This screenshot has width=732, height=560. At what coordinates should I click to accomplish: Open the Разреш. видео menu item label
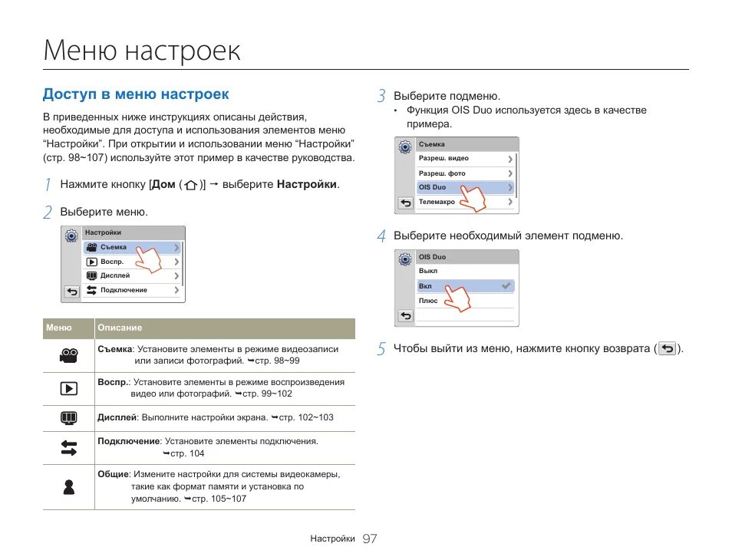443,159
